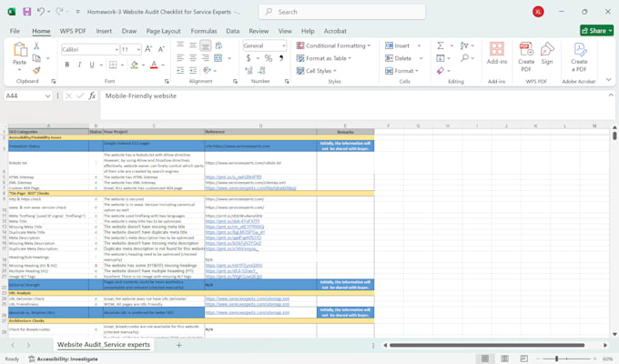Increase decimal places
619x364 pixels.
tap(249, 71)
